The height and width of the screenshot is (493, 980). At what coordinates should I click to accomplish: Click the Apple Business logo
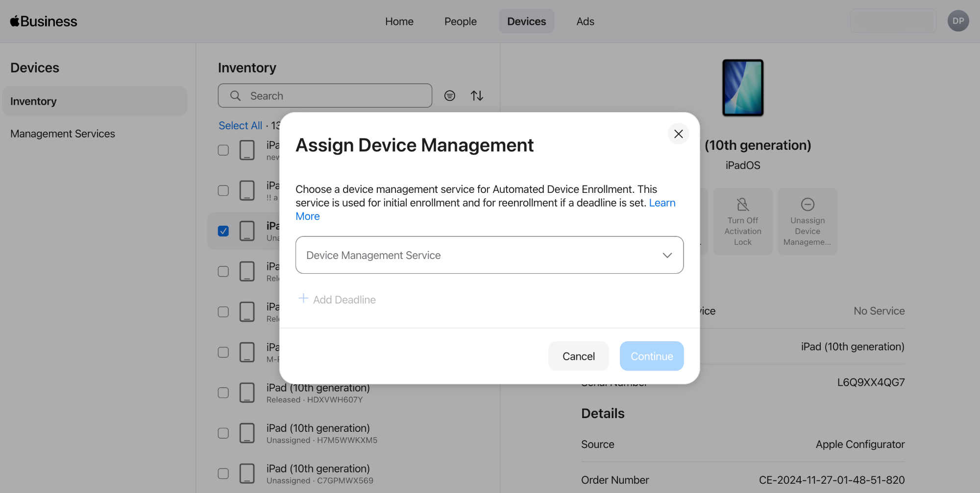pyautogui.click(x=44, y=21)
